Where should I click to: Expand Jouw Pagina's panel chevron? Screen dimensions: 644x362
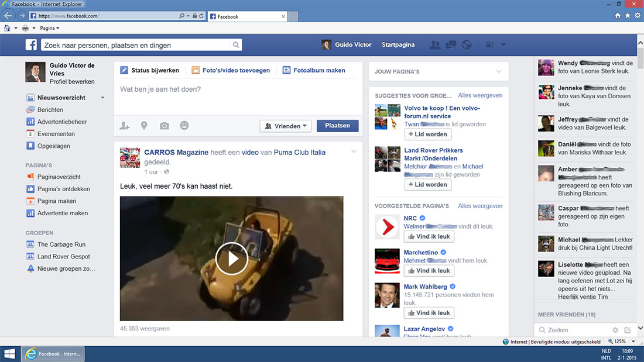tap(499, 71)
